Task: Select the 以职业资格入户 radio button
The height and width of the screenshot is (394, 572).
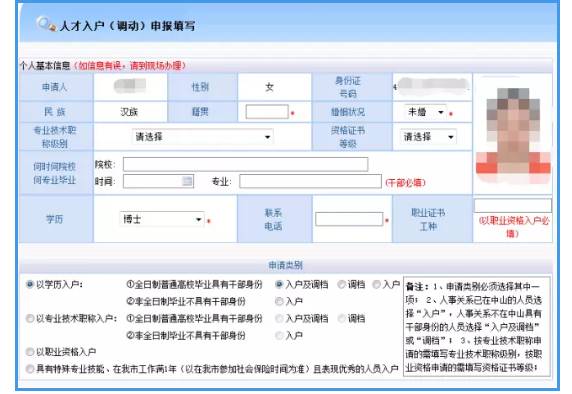Action: [x=30, y=352]
